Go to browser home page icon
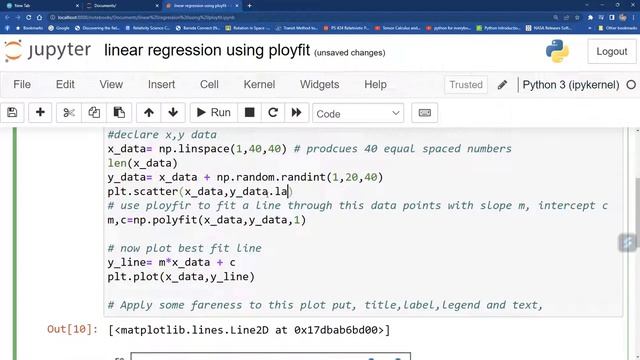This screenshot has height=360, width=640. tap(39, 18)
